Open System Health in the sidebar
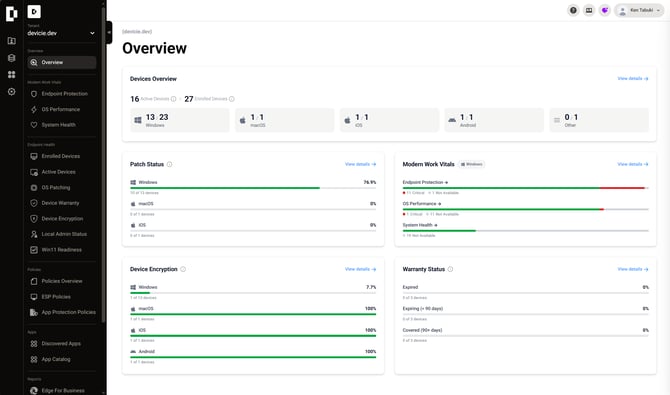The image size is (670, 395). [x=62, y=125]
